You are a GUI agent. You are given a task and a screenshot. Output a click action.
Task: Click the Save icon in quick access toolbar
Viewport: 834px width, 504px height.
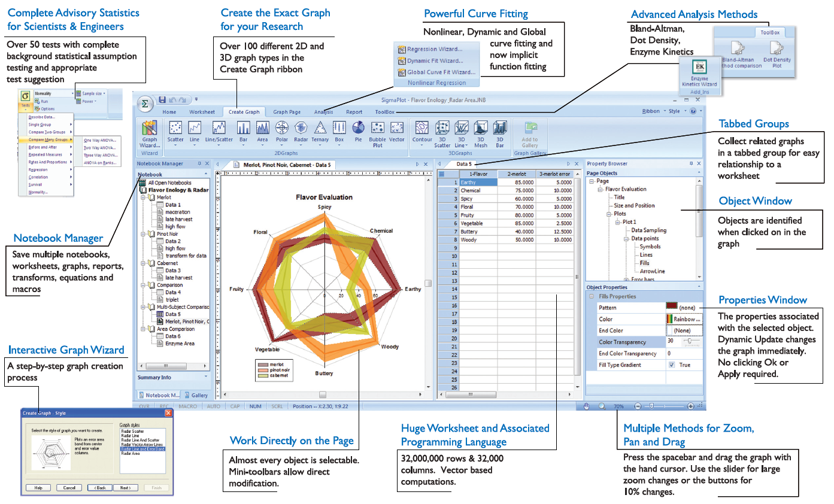point(162,100)
